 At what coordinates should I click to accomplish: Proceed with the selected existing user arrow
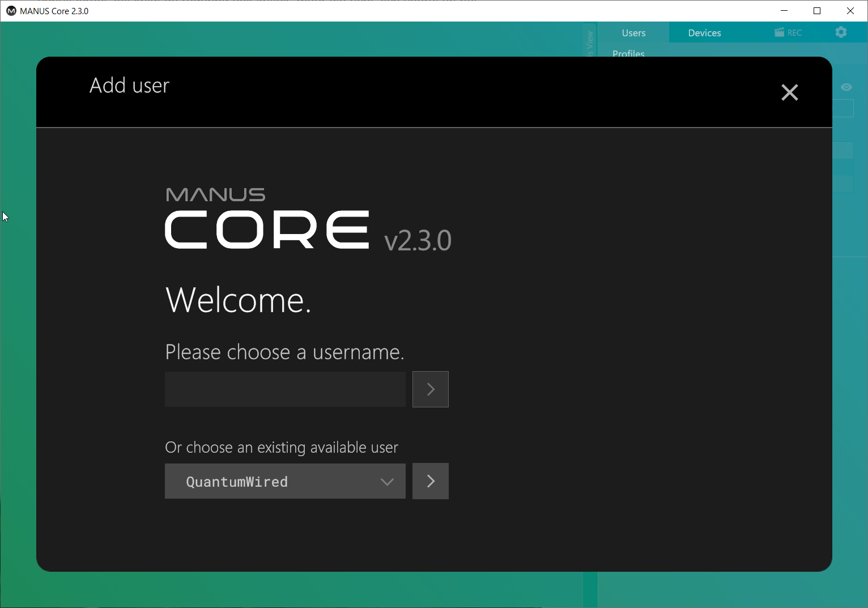click(431, 481)
